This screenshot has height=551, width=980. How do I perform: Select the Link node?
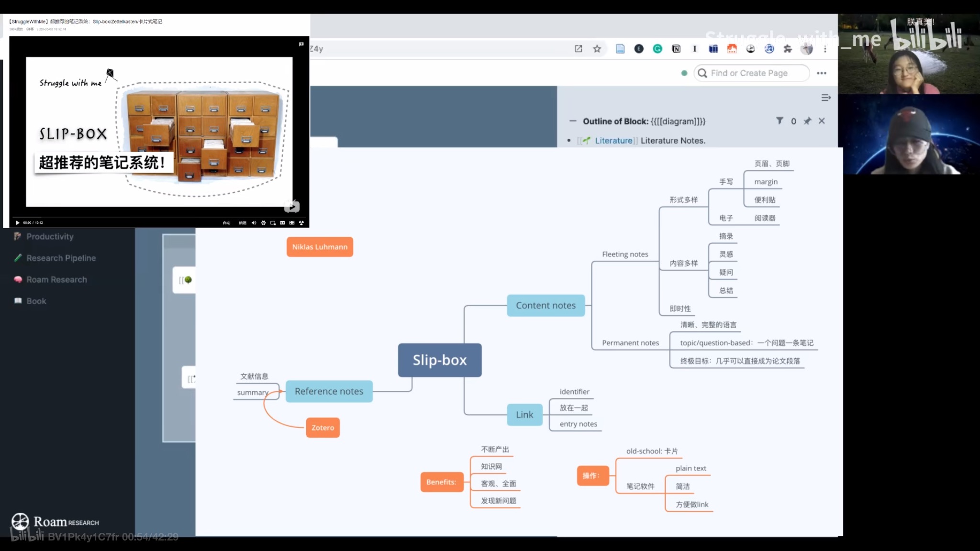[x=525, y=415]
